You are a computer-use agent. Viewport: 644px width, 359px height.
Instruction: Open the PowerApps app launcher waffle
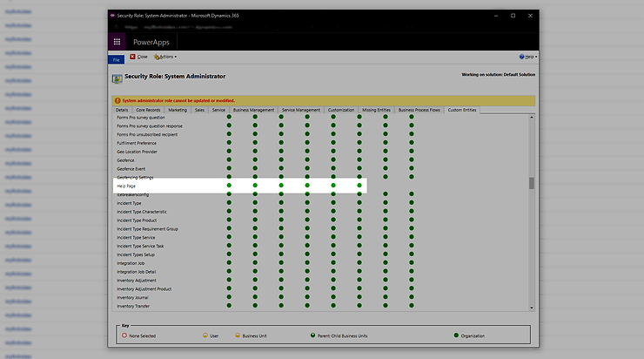click(x=117, y=42)
